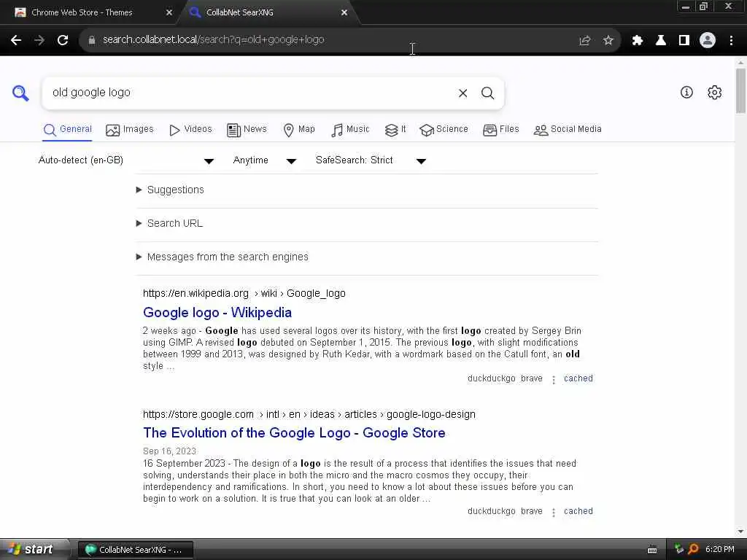The image size is (747, 560).
Task: Open options dots for Google Store result
Action: [553, 513]
